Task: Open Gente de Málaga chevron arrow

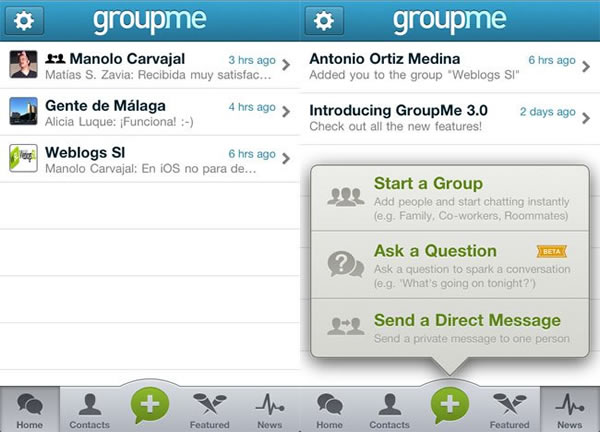Action: click(286, 112)
